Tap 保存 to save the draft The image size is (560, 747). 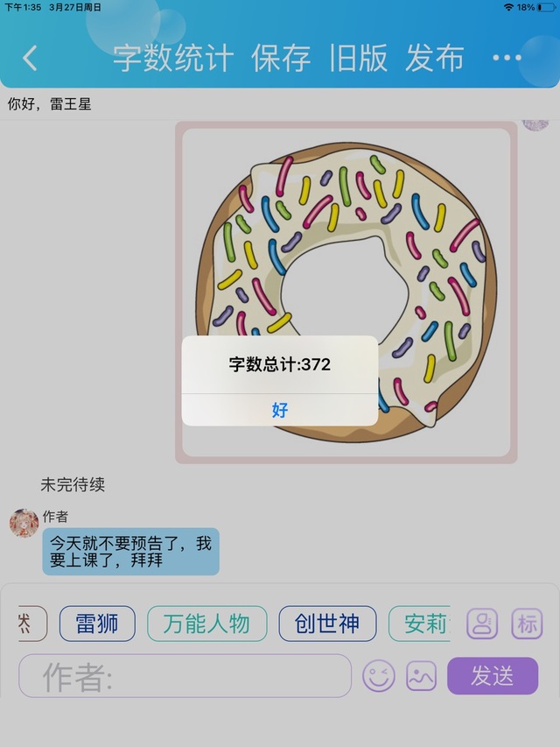(281, 58)
